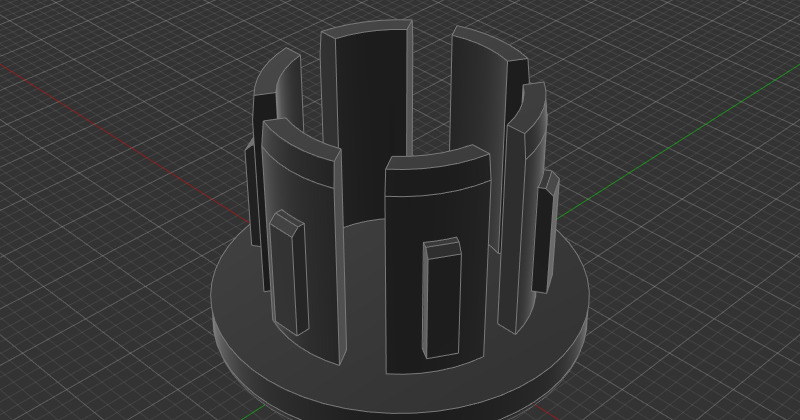Click the rib on model's far right side
Screen dimensions: 800x420
pos(543,235)
